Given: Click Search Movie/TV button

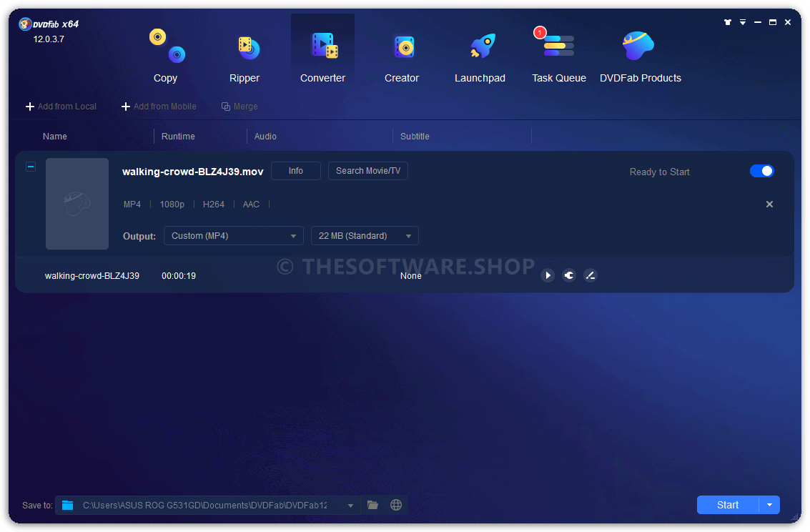Looking at the screenshot, I should point(367,171).
